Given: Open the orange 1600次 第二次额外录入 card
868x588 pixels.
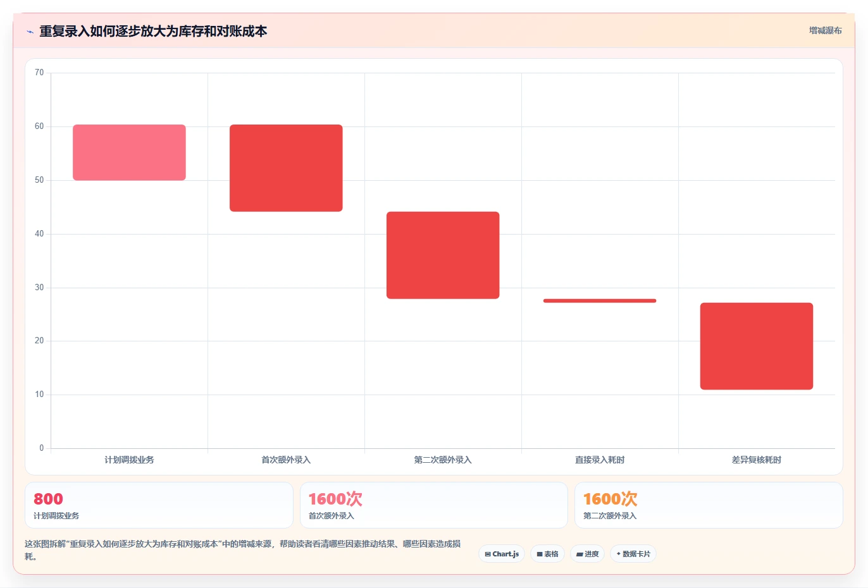Looking at the screenshot, I should point(709,505).
